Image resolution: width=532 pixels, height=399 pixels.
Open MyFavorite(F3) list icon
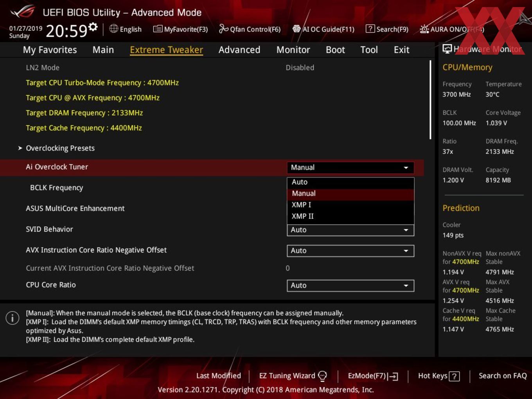tap(158, 29)
